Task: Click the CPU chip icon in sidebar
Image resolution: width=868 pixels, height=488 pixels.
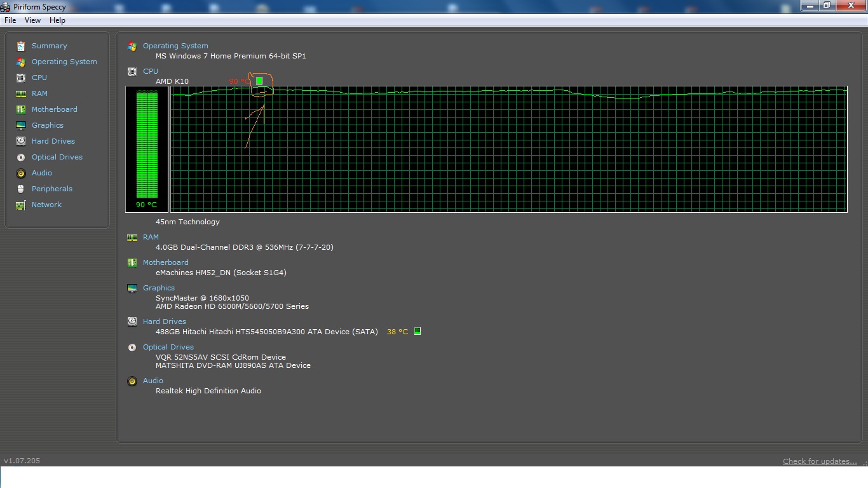Action: pos(21,78)
